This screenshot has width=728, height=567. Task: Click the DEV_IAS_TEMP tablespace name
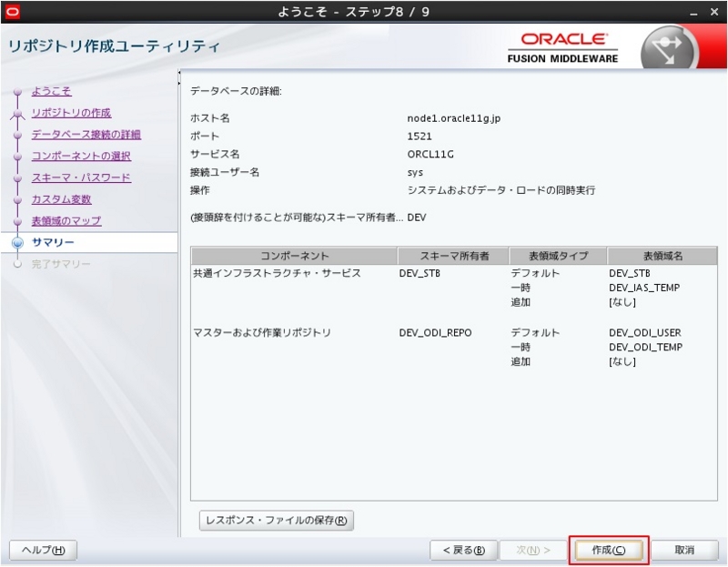click(x=644, y=288)
